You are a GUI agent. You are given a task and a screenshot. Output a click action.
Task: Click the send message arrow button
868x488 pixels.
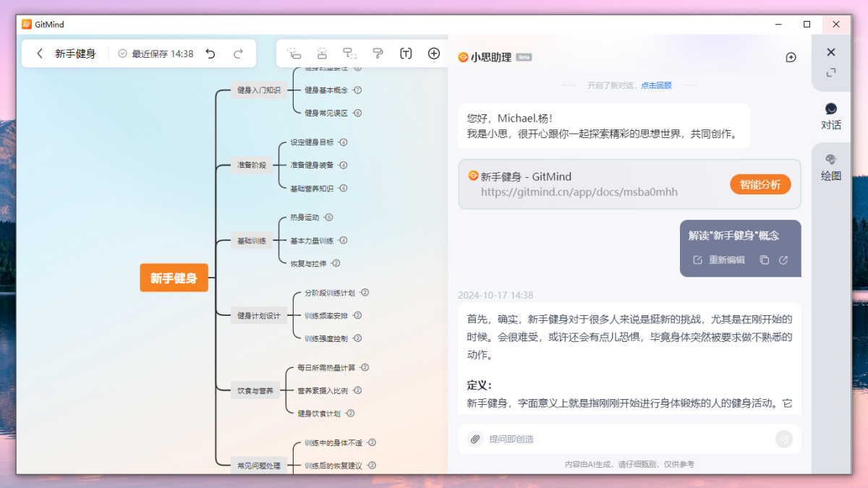click(784, 439)
